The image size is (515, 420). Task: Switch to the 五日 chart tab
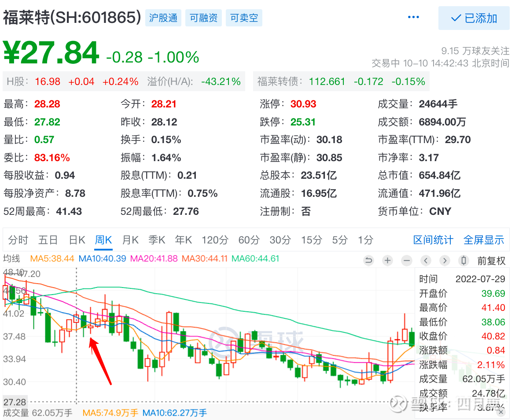click(48, 240)
